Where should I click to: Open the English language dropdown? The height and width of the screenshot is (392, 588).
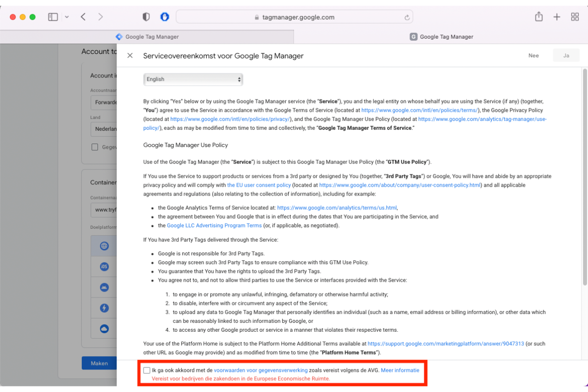[x=193, y=79]
